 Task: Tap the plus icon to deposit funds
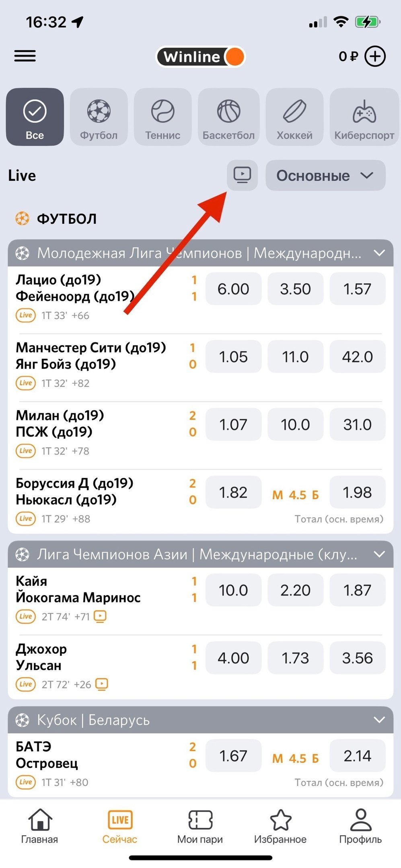(x=375, y=56)
